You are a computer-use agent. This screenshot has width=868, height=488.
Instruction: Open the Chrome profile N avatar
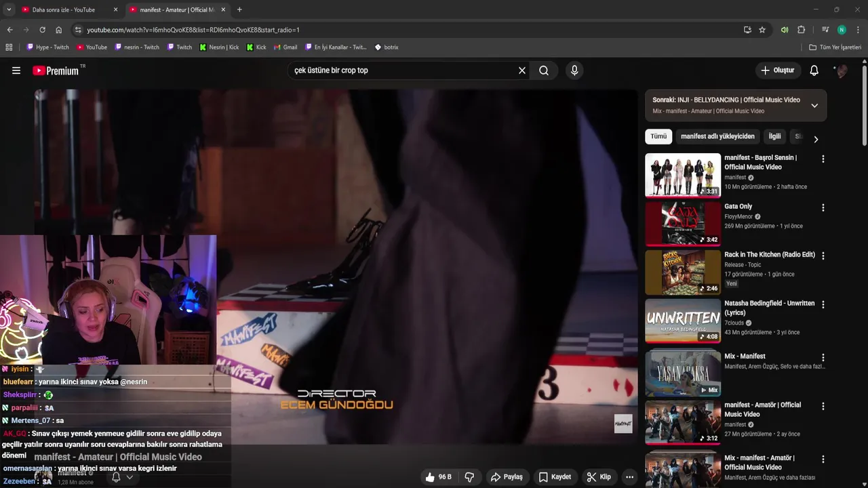coord(842,30)
